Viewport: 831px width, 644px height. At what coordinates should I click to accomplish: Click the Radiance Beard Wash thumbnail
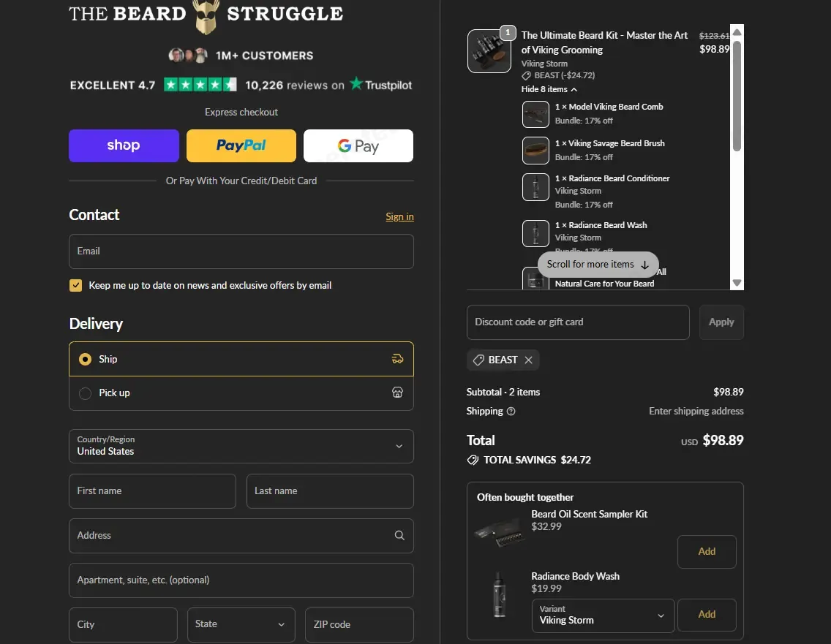(x=535, y=234)
